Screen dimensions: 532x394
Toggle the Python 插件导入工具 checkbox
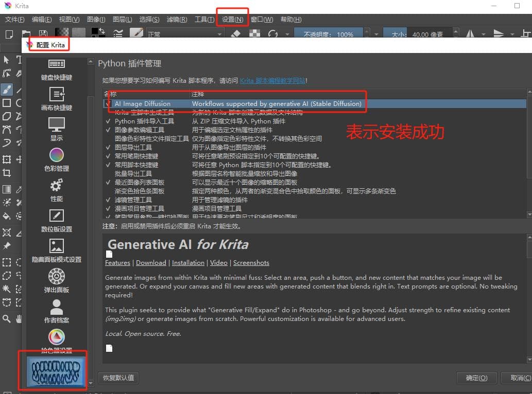tap(108, 121)
